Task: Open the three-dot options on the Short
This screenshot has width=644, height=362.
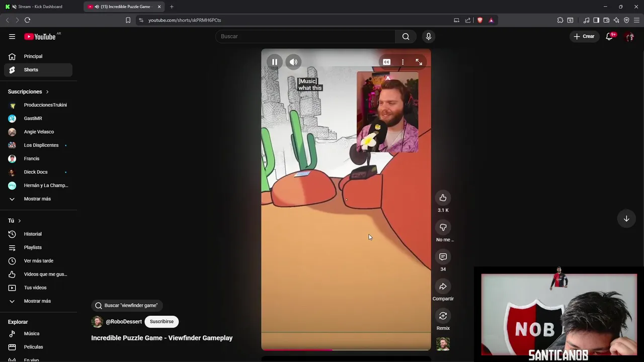Action: (403, 62)
